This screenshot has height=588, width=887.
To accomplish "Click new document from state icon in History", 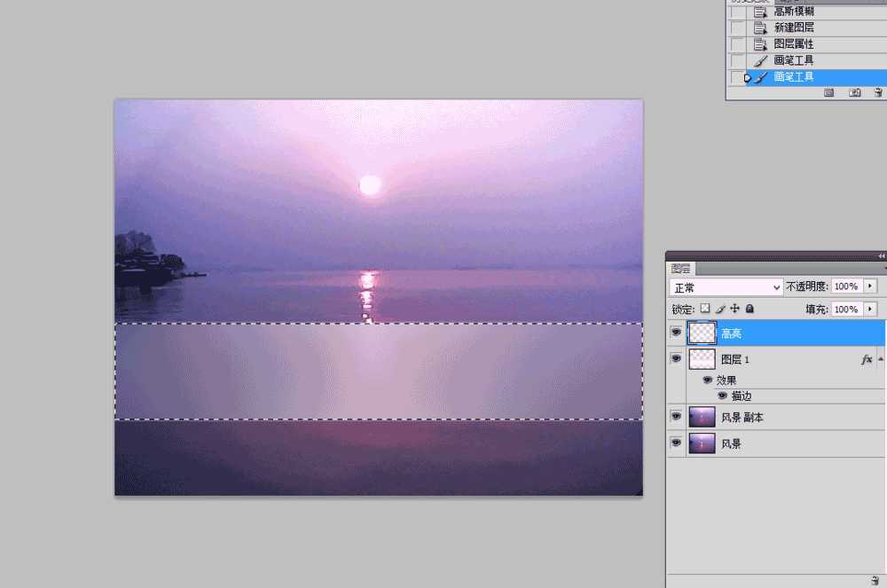I will pos(828,93).
